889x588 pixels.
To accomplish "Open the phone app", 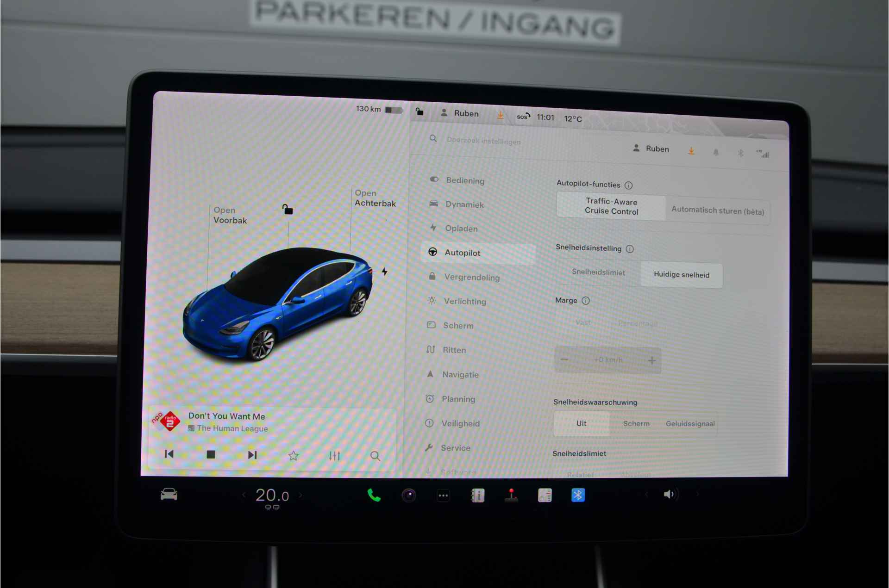I will point(374,495).
